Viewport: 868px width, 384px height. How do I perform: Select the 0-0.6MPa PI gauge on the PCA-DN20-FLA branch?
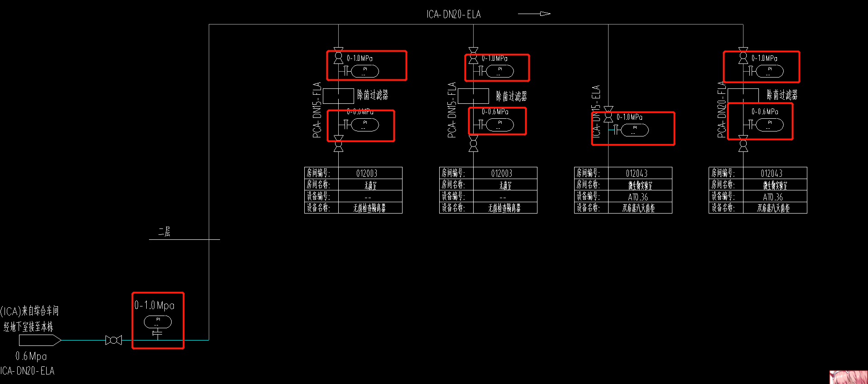pyautogui.click(x=769, y=125)
